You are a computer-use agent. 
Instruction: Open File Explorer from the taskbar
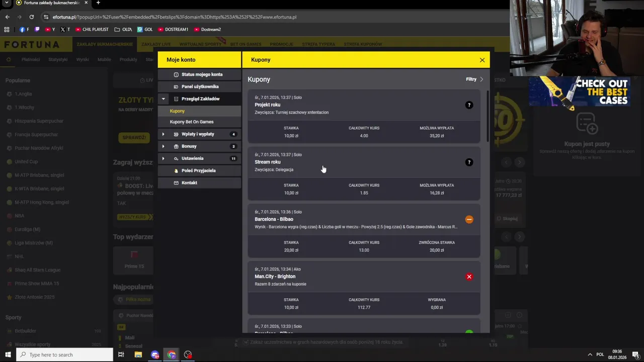point(138,354)
